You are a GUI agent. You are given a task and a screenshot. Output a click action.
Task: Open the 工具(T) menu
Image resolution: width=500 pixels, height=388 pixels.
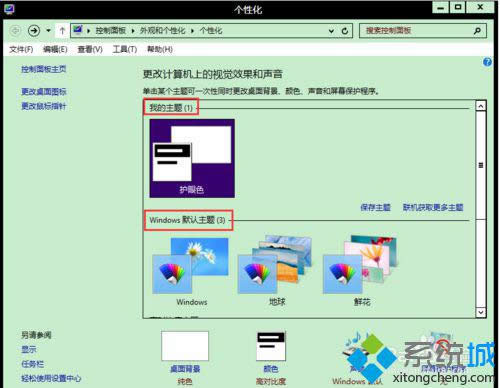tap(125, 49)
